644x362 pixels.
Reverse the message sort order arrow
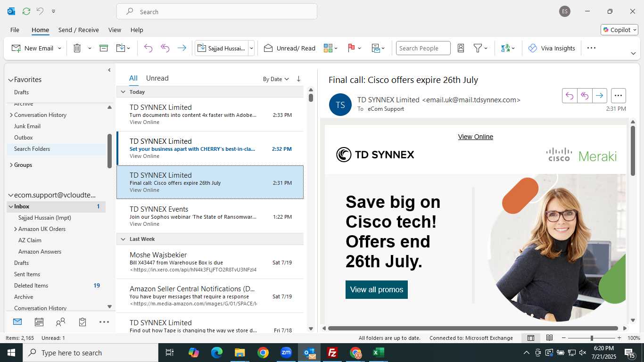tap(298, 79)
